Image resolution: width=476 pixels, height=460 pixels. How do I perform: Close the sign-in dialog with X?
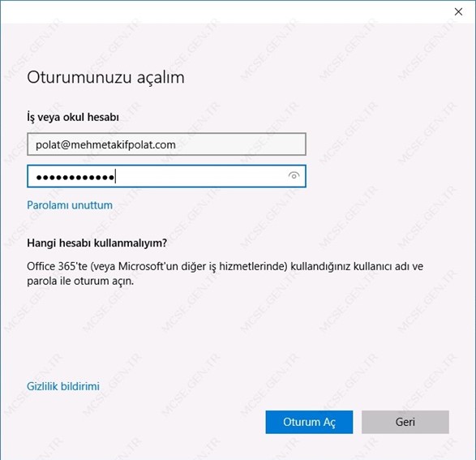click(458, 11)
